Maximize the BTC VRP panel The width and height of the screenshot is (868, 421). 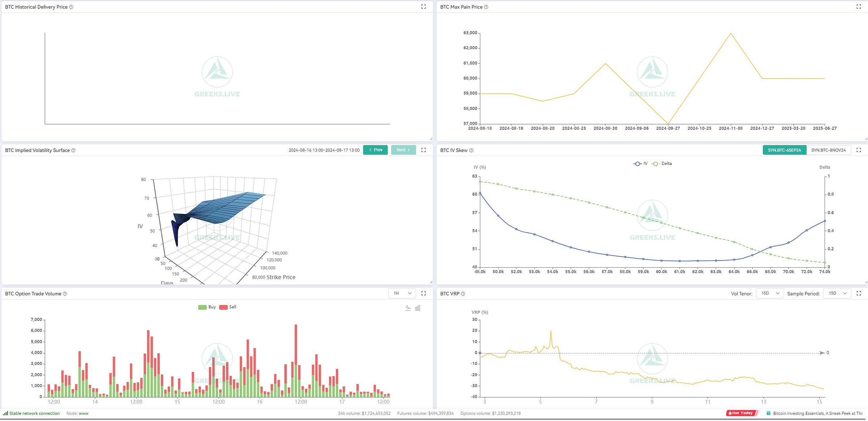pos(859,293)
